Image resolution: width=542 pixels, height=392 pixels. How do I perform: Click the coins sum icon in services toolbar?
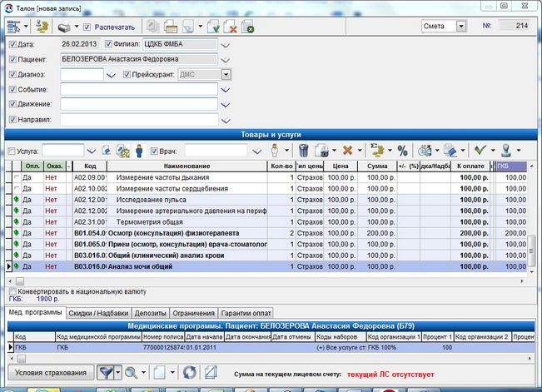click(377, 151)
